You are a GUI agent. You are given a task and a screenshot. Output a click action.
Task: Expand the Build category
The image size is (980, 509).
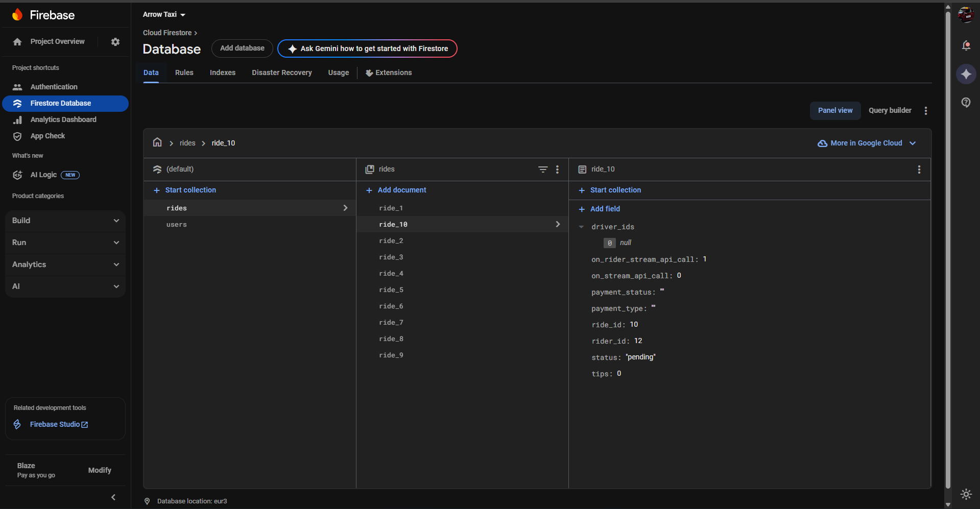point(65,221)
